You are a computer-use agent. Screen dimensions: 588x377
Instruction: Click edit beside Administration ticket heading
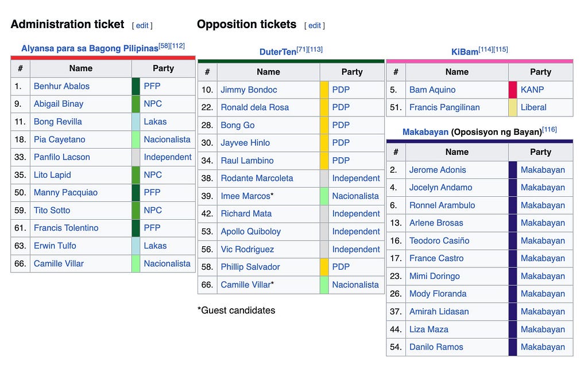[142, 25]
